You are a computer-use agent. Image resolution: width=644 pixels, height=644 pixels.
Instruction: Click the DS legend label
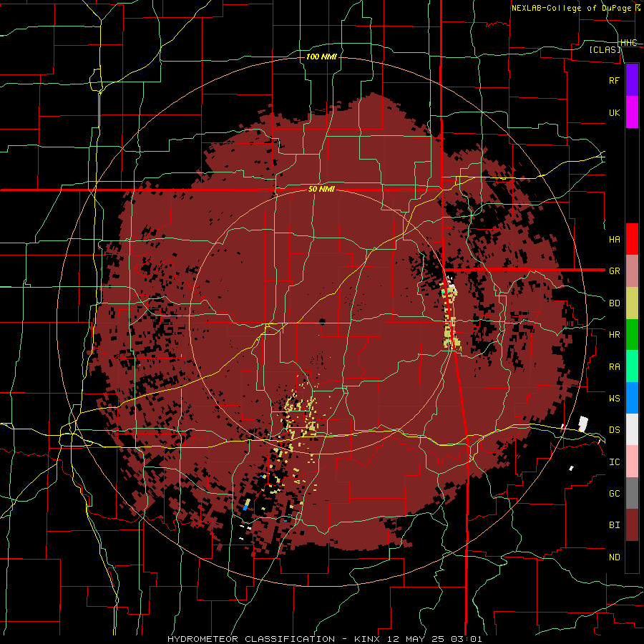(x=614, y=430)
